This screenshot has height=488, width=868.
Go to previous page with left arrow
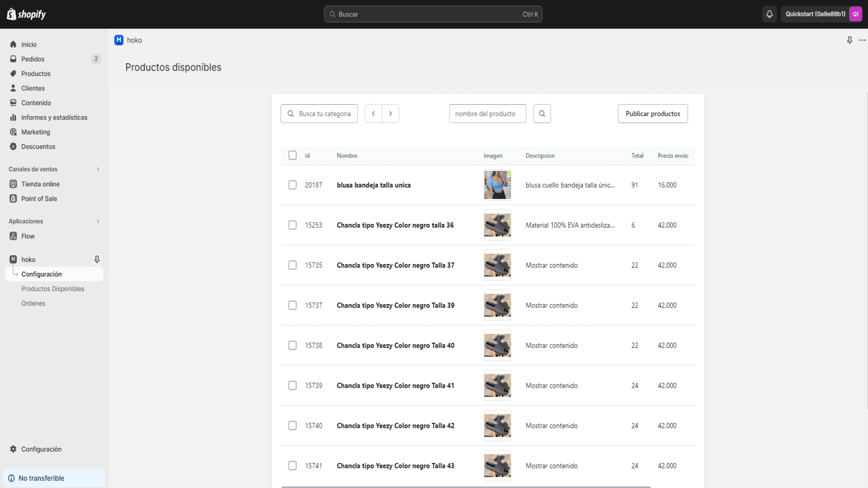click(373, 114)
